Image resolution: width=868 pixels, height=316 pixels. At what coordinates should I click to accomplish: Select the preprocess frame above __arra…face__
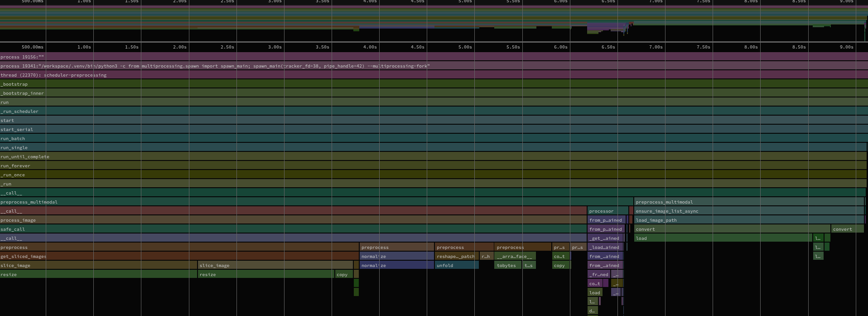pyautogui.click(x=523, y=247)
